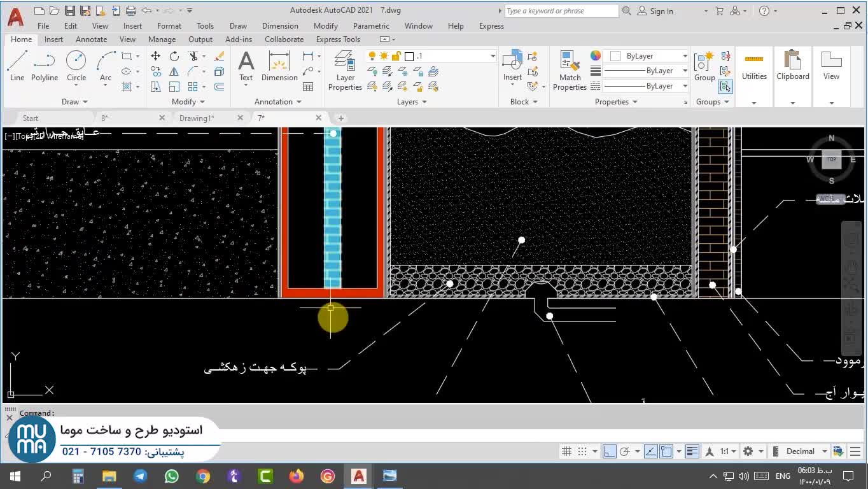The image size is (868, 489).
Task: Click the Dimension annotation tool
Action: (x=279, y=67)
